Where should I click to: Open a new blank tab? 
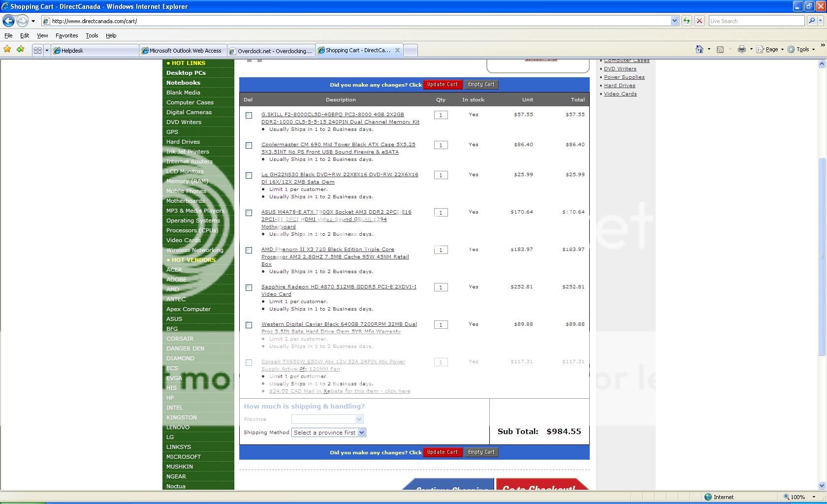tap(411, 50)
